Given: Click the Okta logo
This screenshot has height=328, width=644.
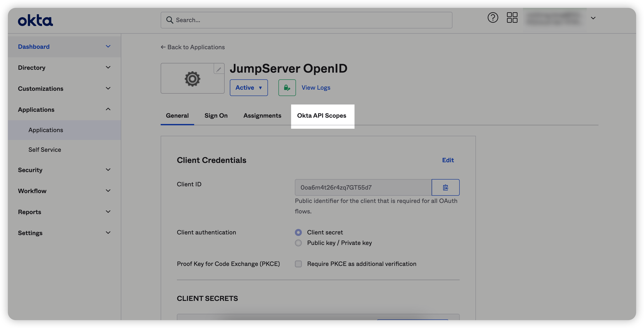Looking at the screenshot, I should tap(35, 20).
